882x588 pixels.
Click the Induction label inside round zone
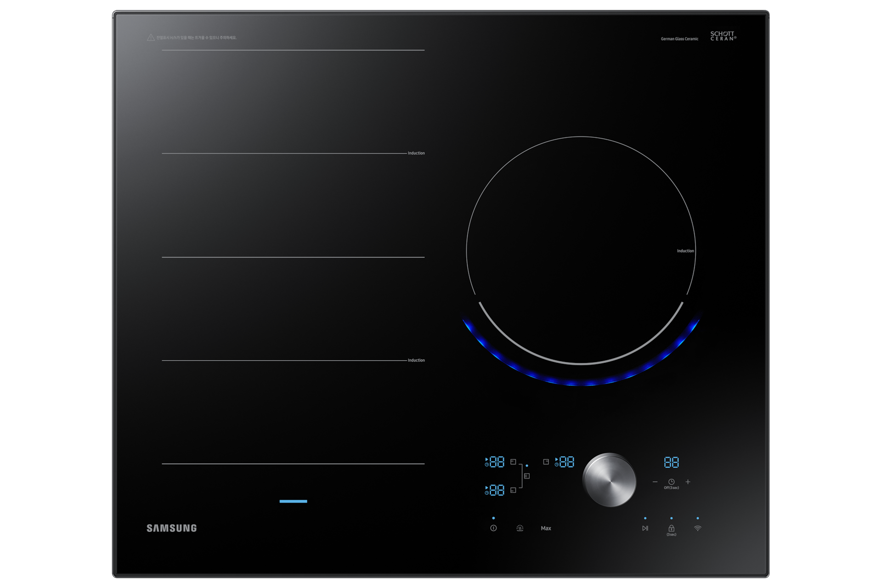pos(685,251)
